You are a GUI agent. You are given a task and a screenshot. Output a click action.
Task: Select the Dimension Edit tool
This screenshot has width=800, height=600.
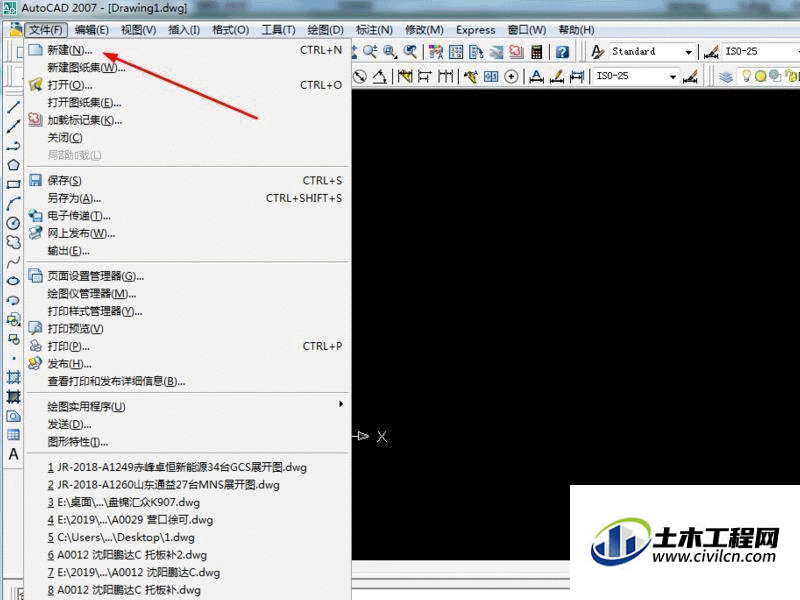click(536, 77)
